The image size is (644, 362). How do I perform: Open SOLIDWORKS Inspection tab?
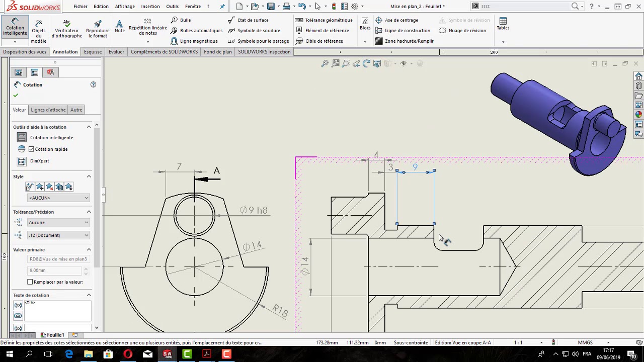coord(264,52)
